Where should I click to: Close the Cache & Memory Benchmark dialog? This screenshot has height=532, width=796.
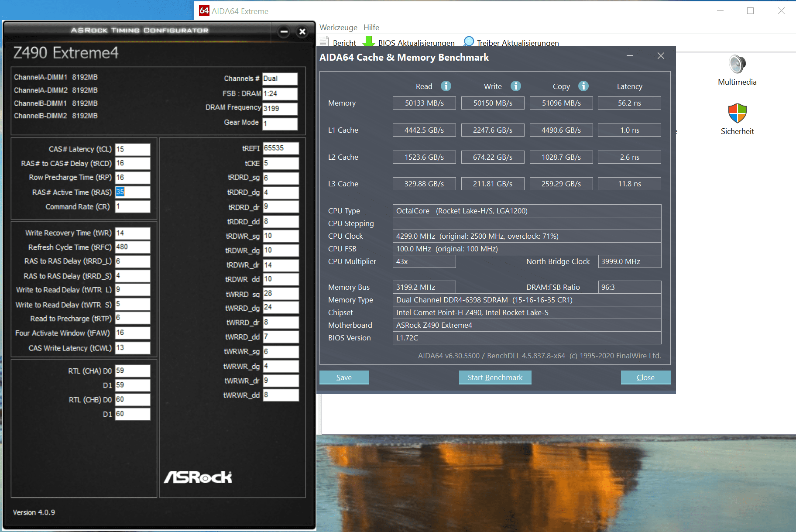tap(661, 56)
